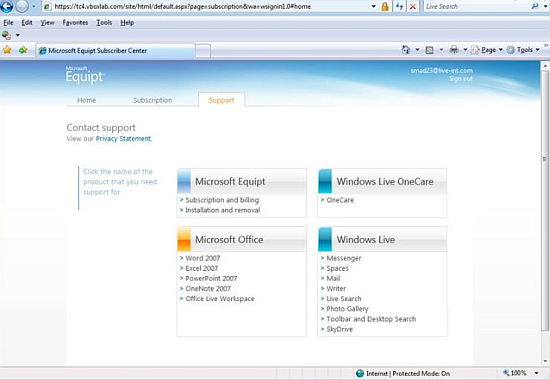The image size is (550, 380).
Task: Click the Windows Live OneCare teal header icon
Action: click(x=325, y=181)
